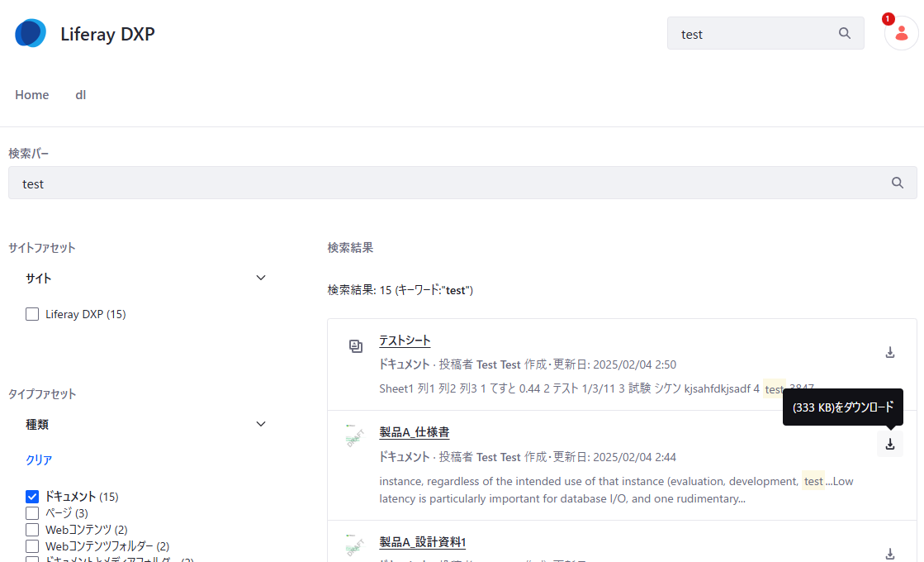Screen dimensions: 924x562
Task: Click the 製品A_仕様書 draft thumbnail
Action: 355,437
